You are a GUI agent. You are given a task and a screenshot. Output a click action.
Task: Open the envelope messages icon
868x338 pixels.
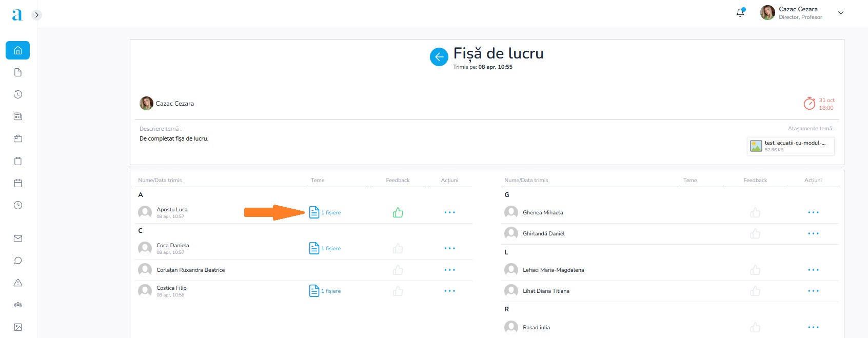coord(18,238)
